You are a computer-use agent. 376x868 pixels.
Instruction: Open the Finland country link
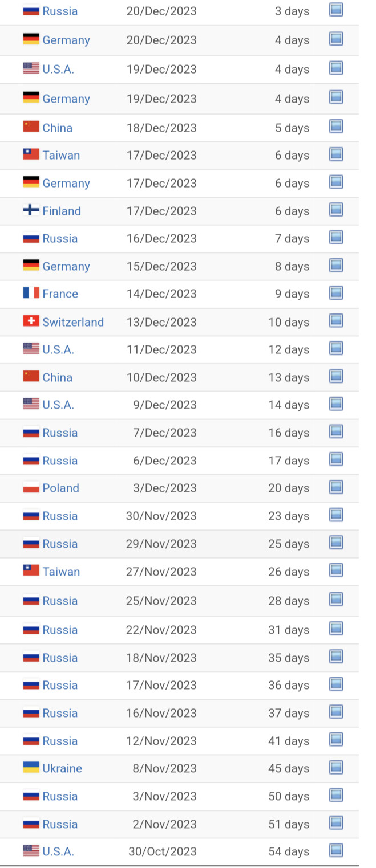pos(62,211)
